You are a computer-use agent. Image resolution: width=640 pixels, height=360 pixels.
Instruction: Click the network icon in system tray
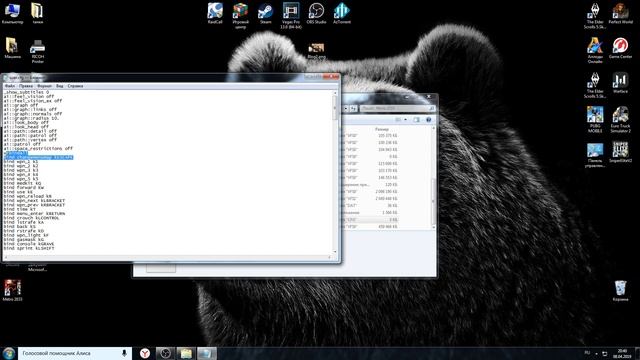(605, 353)
